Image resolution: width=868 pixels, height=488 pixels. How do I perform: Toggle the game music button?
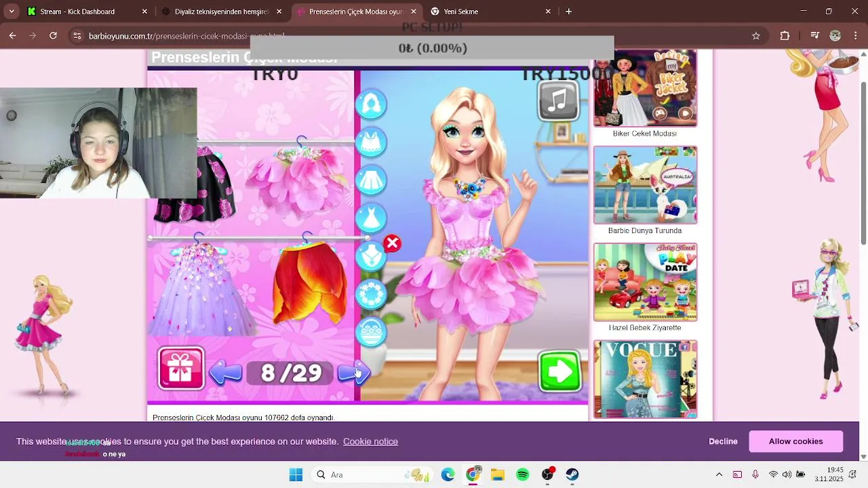point(558,102)
